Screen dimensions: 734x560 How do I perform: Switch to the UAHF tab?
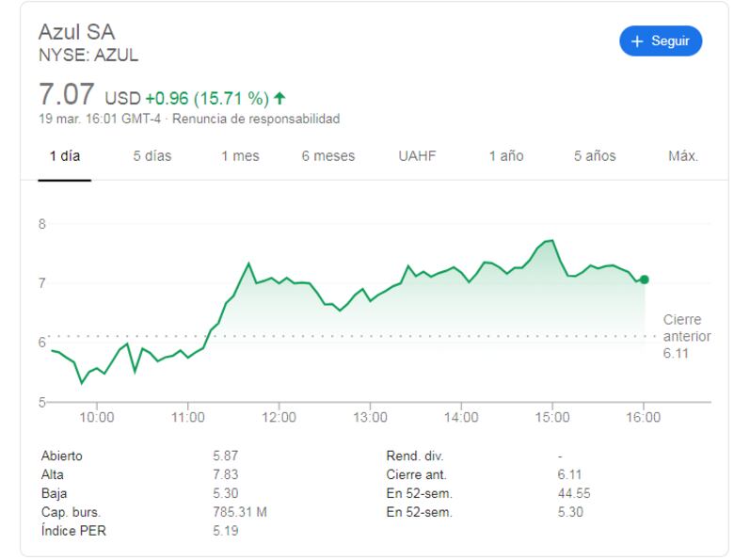pos(417,156)
